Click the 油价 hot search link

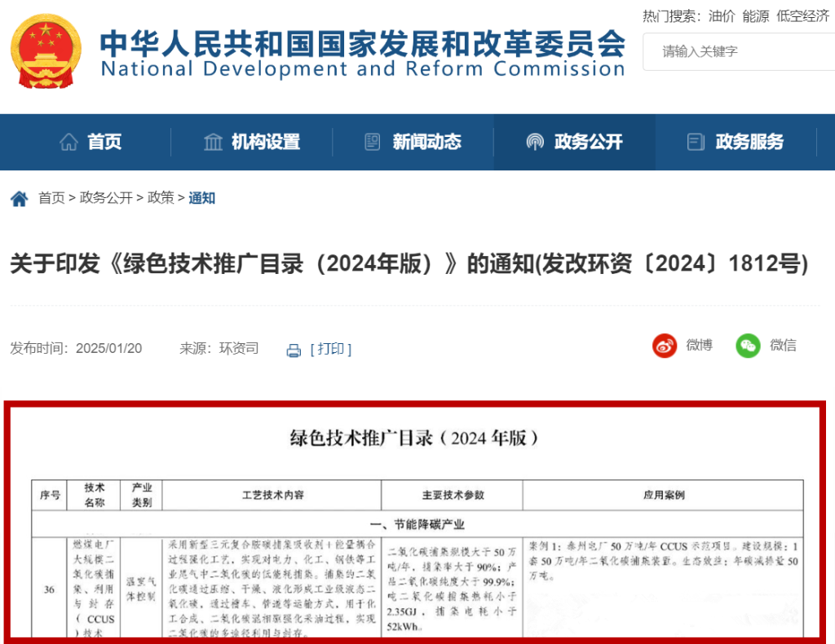point(721,15)
